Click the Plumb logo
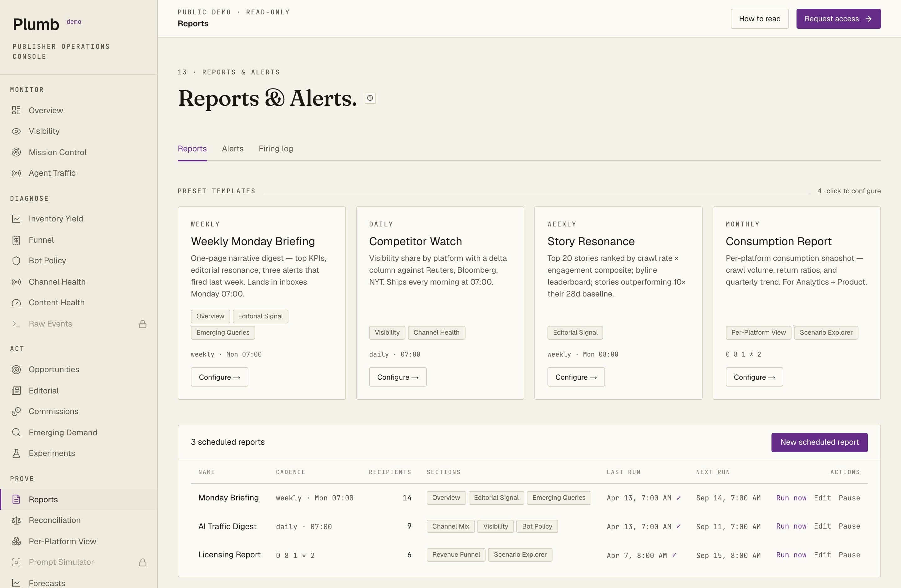This screenshot has height=588, width=901. (36, 25)
